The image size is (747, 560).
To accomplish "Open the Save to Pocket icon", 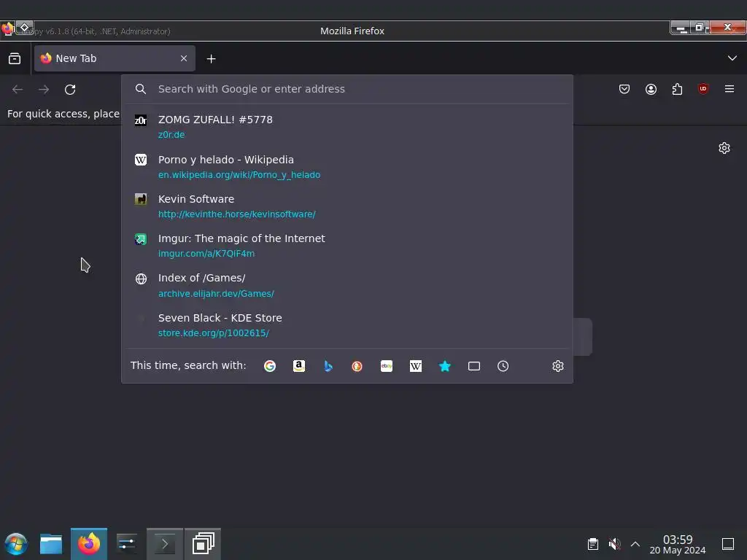I will [x=624, y=89].
